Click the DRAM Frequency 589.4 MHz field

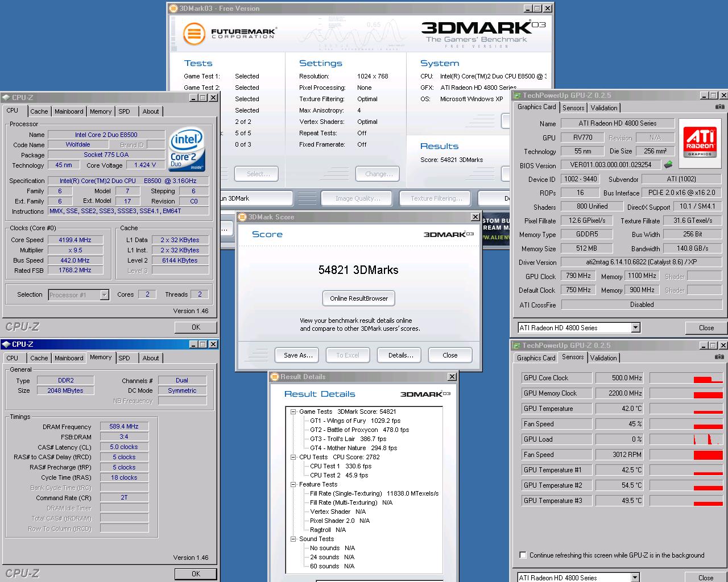pos(124,426)
